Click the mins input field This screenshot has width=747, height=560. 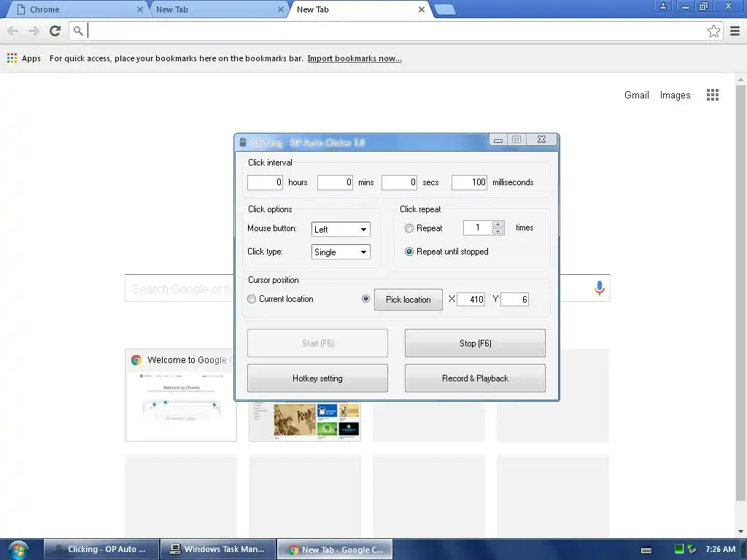335,182
